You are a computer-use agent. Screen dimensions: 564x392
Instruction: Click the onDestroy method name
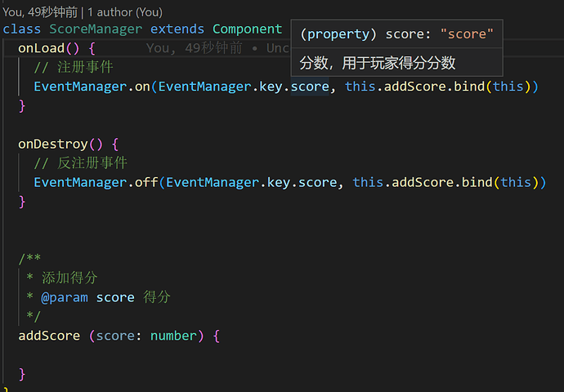[52, 145]
